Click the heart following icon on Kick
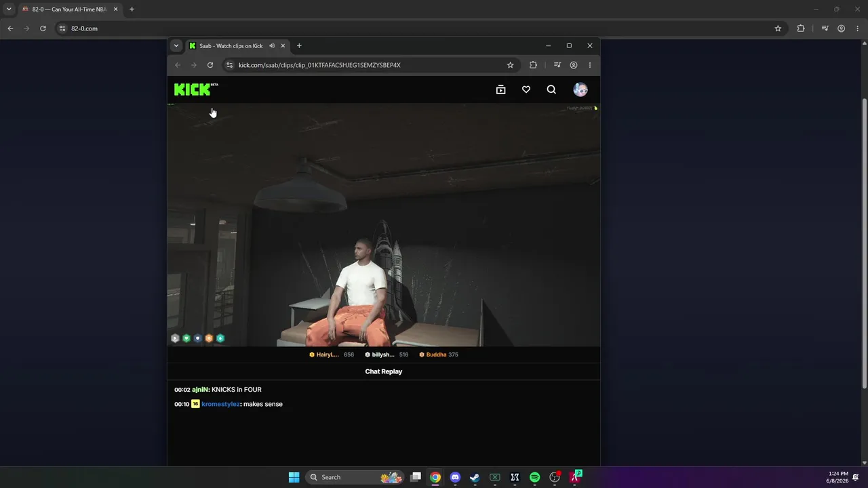The height and width of the screenshot is (488, 868). tap(526, 89)
